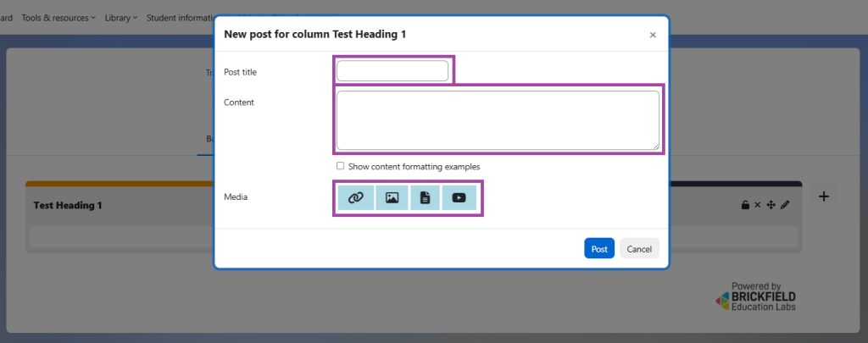Image resolution: width=868 pixels, height=343 pixels.
Task: Click into the Post title field
Action: 392,71
